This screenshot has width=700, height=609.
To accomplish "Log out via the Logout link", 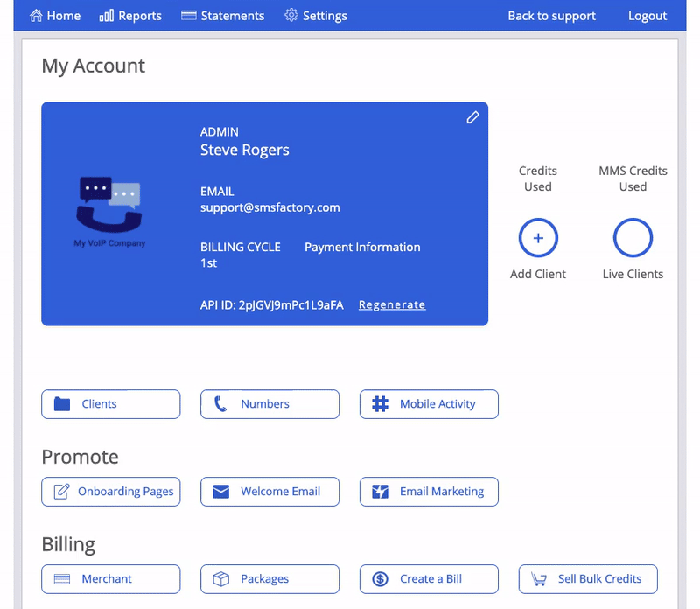I will [647, 16].
